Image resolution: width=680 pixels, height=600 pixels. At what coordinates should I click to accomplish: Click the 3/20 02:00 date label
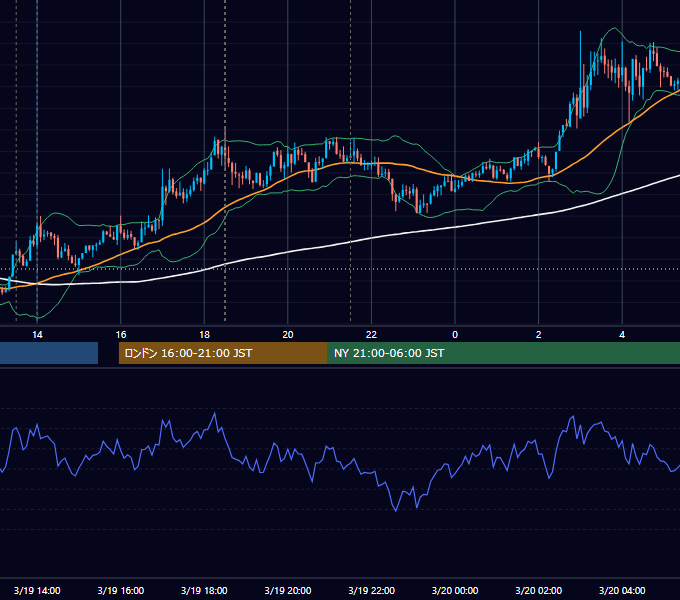tap(539, 590)
